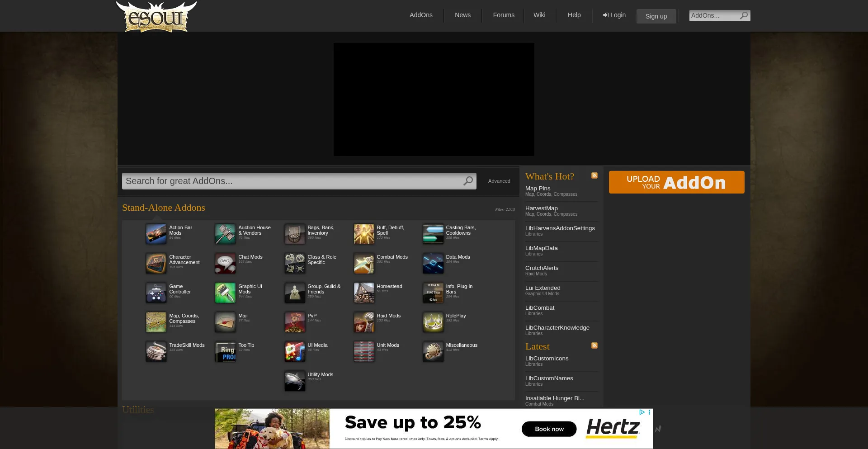Open the Raid Mods icon
This screenshot has width=868, height=449.
click(x=363, y=322)
